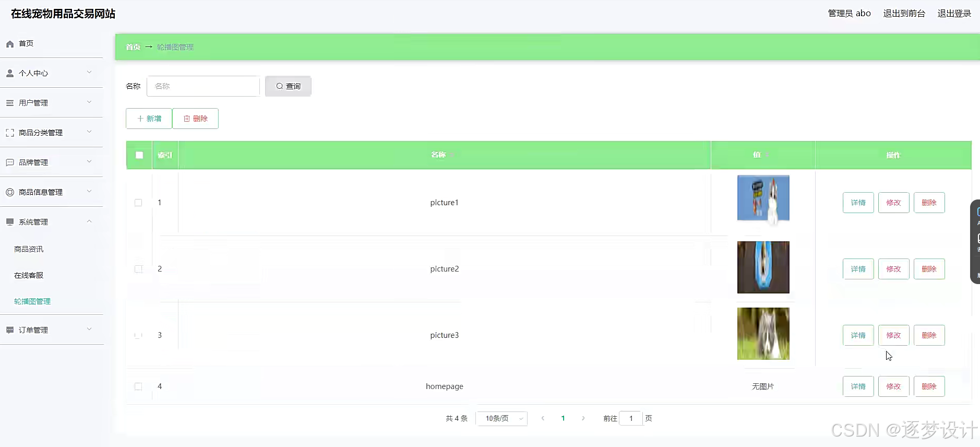
Task: Click the sort icon in 值 column header
Action: (768, 155)
